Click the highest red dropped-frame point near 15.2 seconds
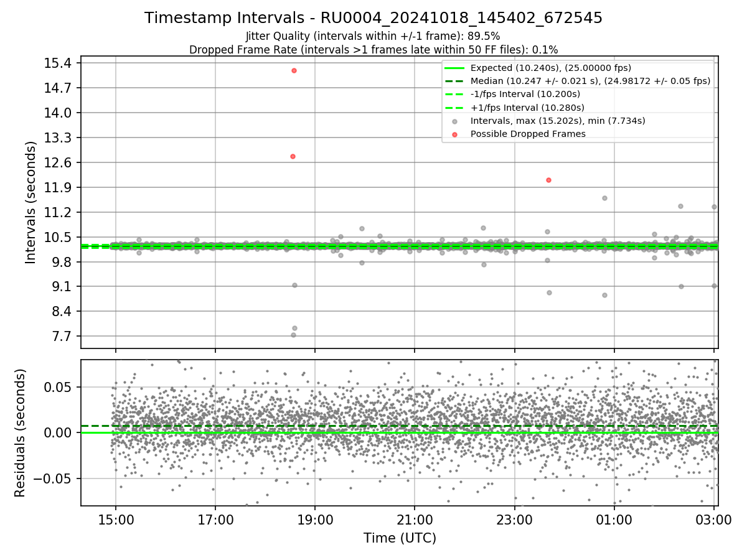This screenshot has width=747, height=560. coord(294,70)
